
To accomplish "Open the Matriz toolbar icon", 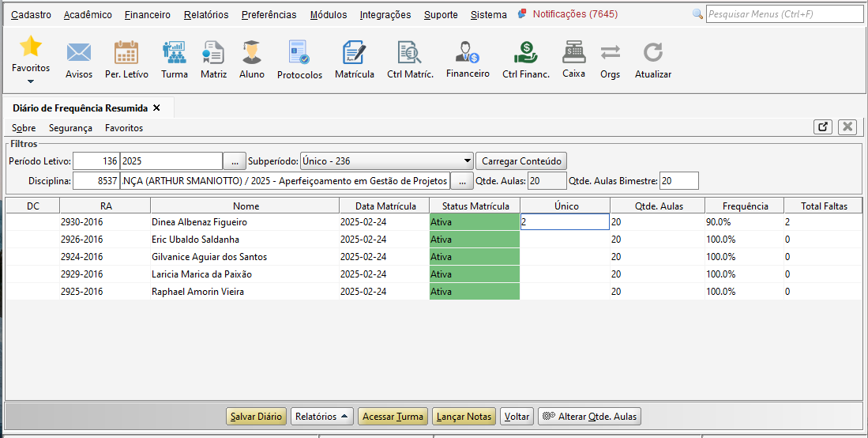I will tap(213, 53).
